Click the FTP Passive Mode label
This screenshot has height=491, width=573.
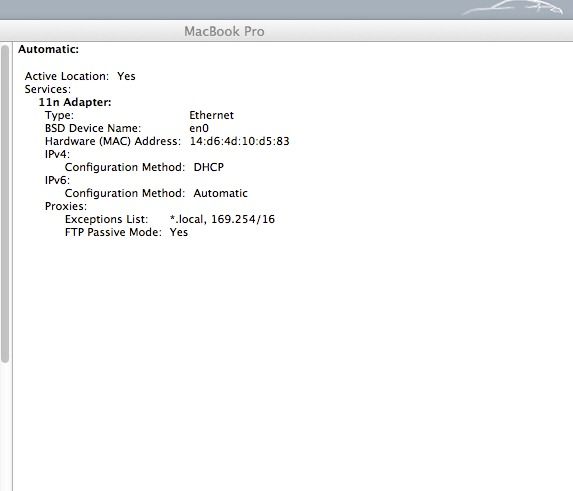(x=113, y=232)
